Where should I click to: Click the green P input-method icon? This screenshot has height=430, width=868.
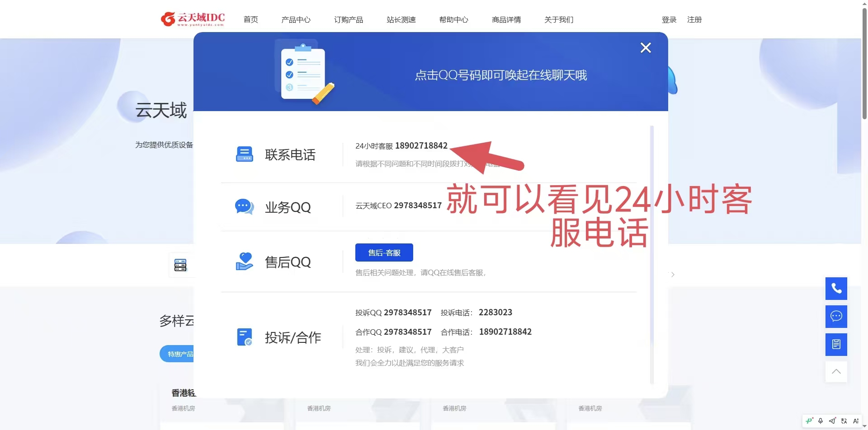point(809,421)
